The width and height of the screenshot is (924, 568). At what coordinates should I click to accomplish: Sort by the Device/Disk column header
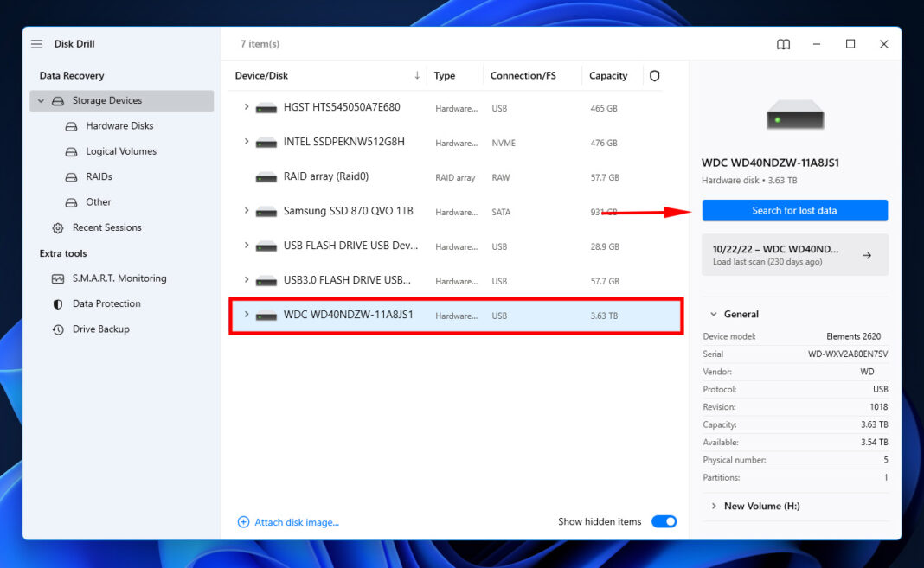click(262, 76)
